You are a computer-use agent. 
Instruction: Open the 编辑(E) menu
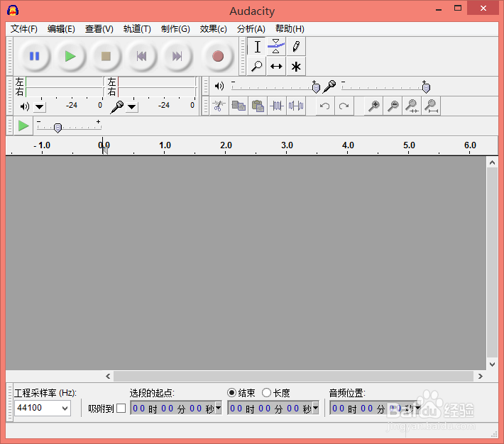click(x=61, y=29)
